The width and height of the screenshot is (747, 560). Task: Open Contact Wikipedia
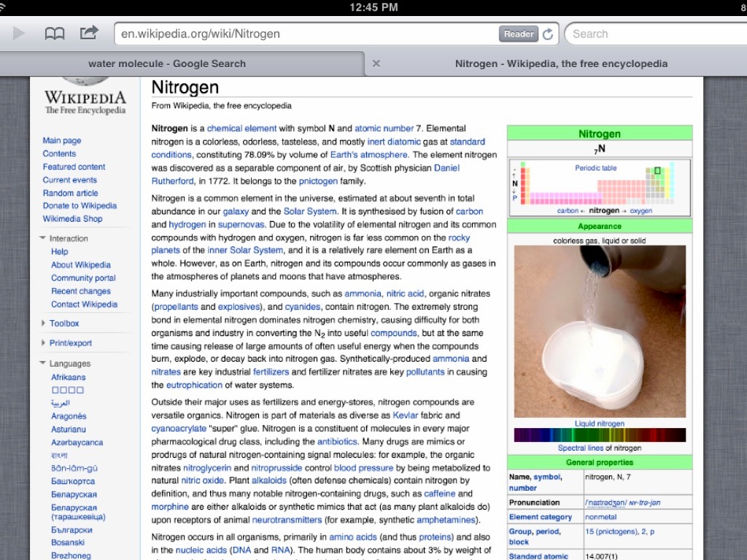(84, 304)
